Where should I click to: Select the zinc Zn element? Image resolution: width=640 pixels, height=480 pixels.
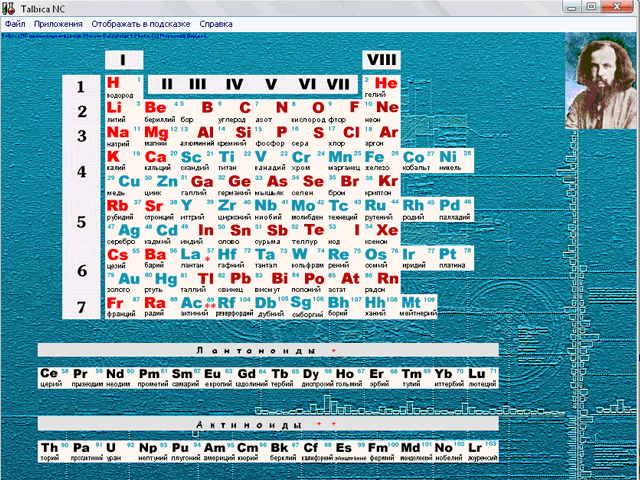click(161, 185)
